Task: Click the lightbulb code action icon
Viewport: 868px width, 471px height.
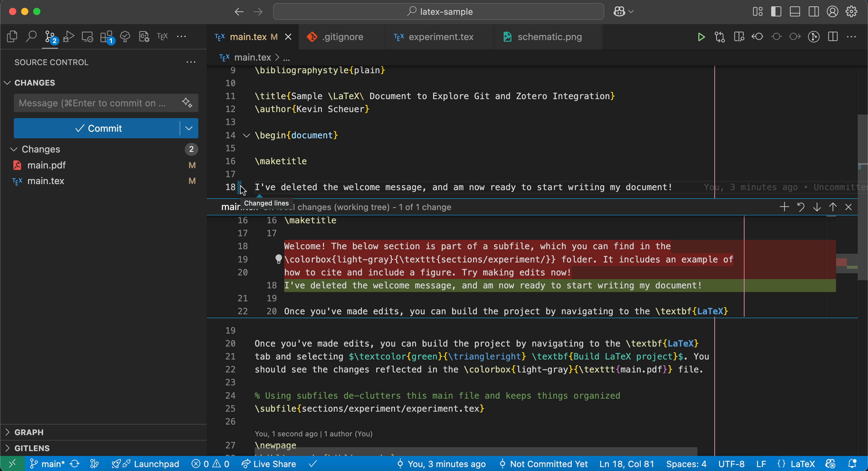Action: (278, 259)
